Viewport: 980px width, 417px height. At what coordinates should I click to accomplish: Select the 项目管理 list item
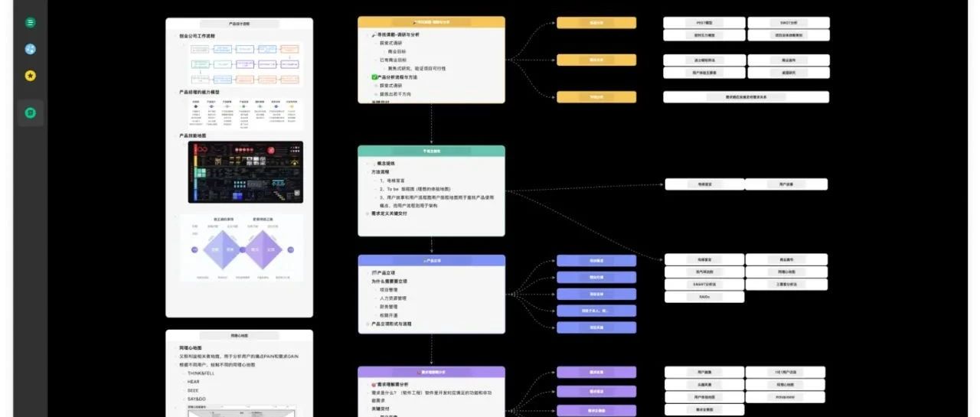(389, 290)
